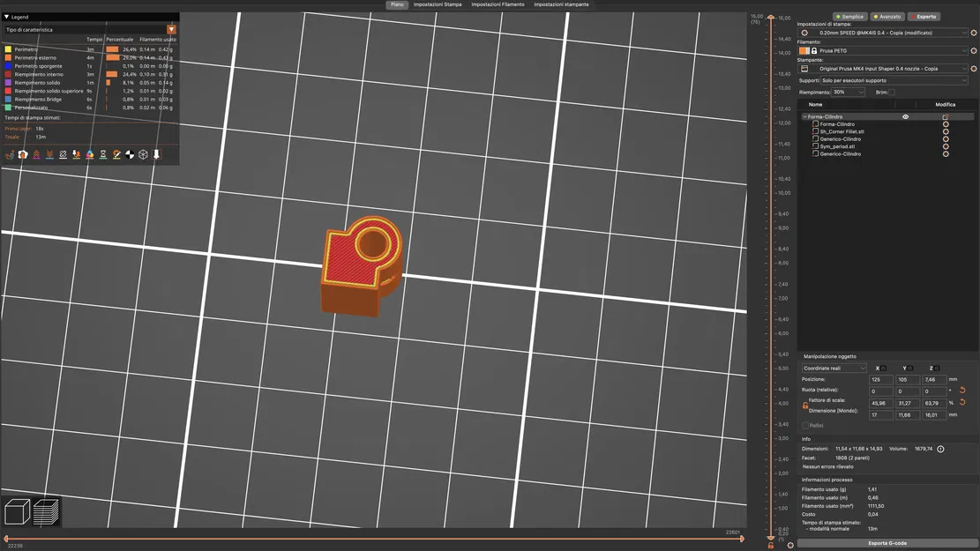Toggle the travel moves icon in the legend
Image resolution: width=980 pixels, height=551 pixels.
[x=10, y=154]
